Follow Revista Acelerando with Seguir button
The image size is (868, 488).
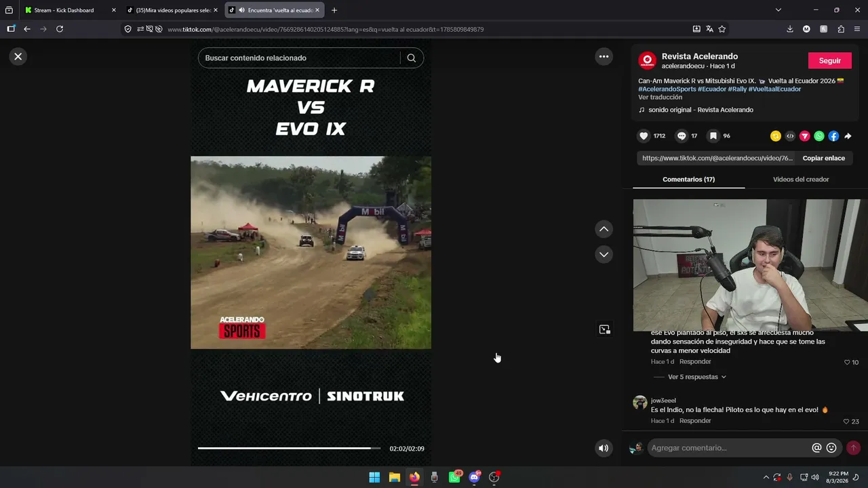coord(829,60)
